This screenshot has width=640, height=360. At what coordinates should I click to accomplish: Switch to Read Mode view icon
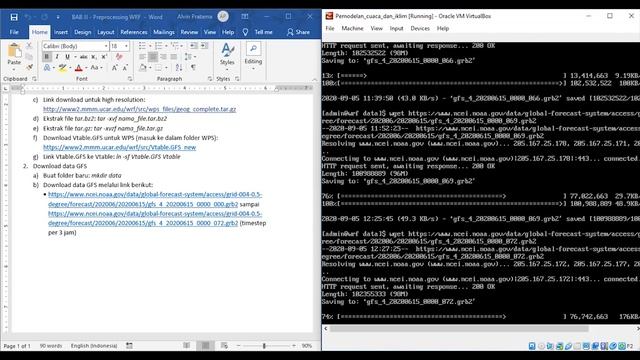coord(187,346)
